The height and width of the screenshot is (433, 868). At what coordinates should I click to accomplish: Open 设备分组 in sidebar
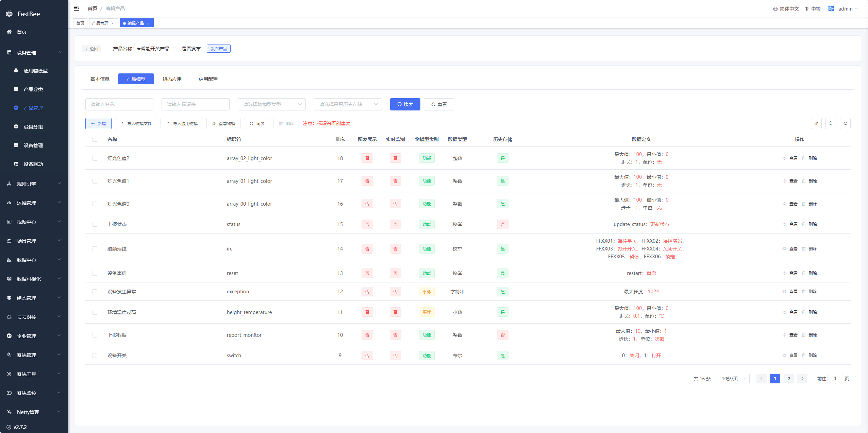[34, 126]
